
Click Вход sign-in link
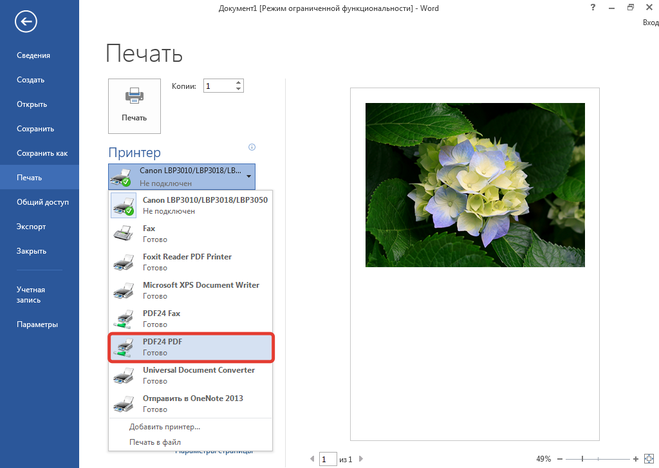(x=651, y=22)
